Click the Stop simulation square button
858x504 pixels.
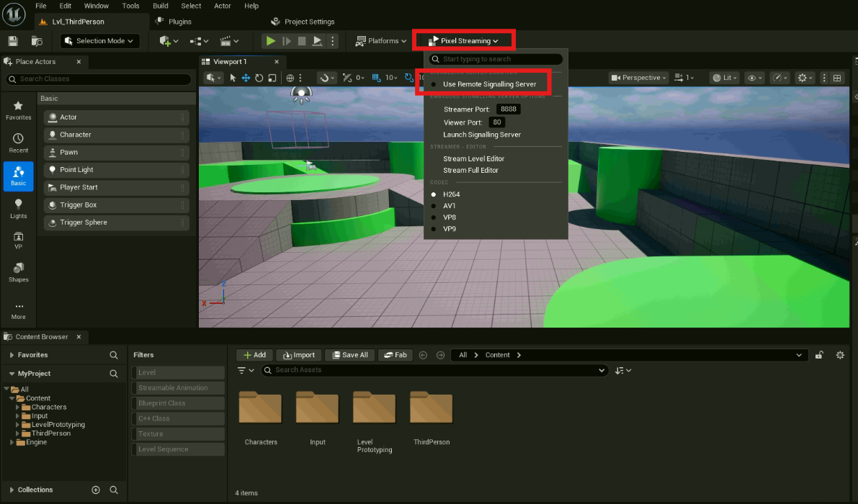[302, 41]
